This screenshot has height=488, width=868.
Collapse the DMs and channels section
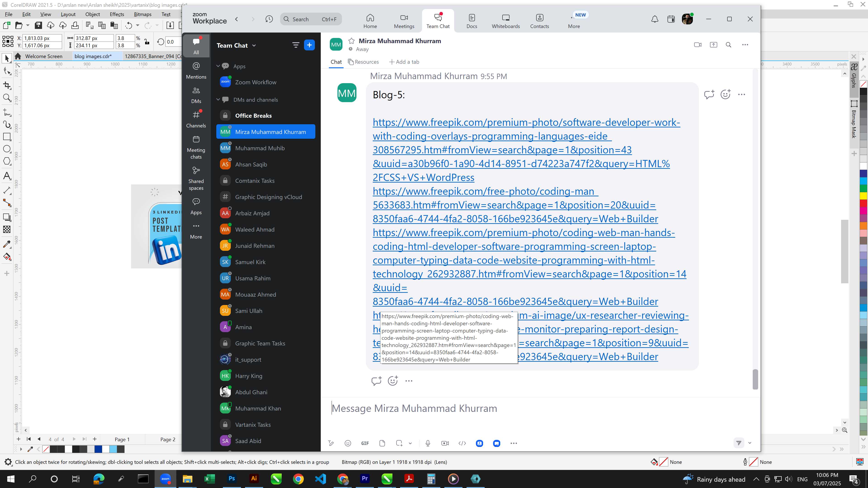pyautogui.click(x=218, y=99)
